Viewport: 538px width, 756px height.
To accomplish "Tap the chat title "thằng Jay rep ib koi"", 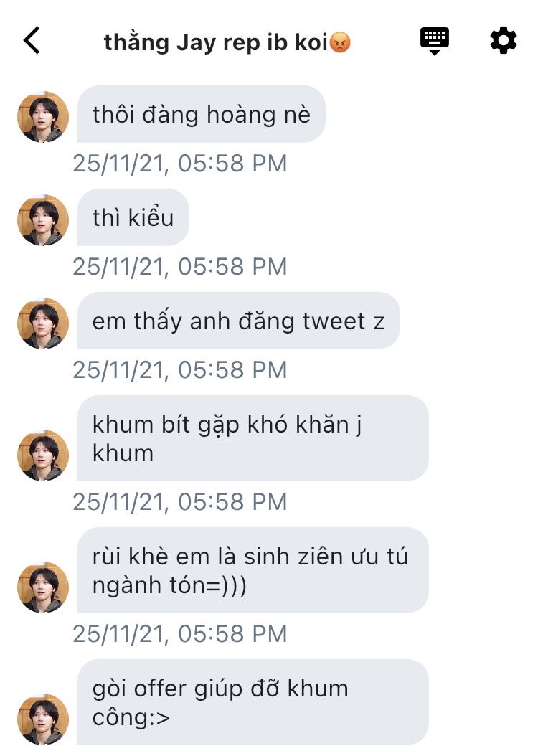I will click(x=227, y=42).
